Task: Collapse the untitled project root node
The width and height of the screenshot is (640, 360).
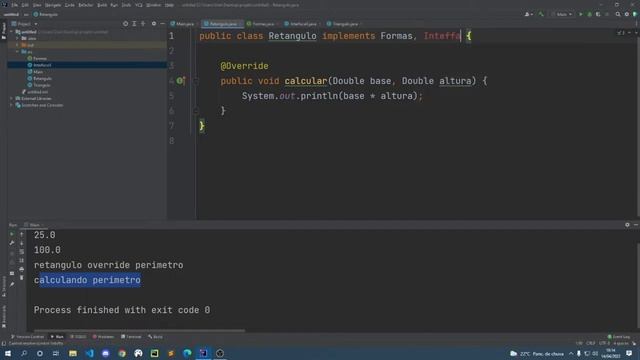Action: pos(11,32)
